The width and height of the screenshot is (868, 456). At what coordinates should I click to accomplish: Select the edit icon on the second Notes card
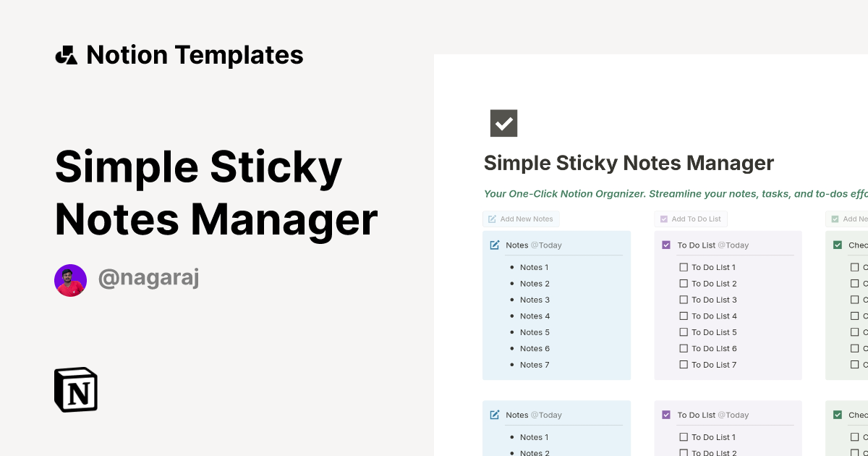[495, 414]
